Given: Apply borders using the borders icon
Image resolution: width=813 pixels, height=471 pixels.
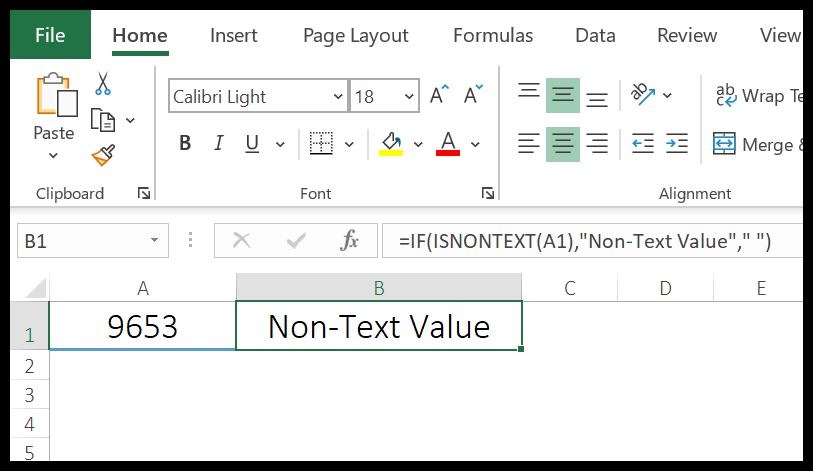Looking at the screenshot, I should tap(321, 143).
